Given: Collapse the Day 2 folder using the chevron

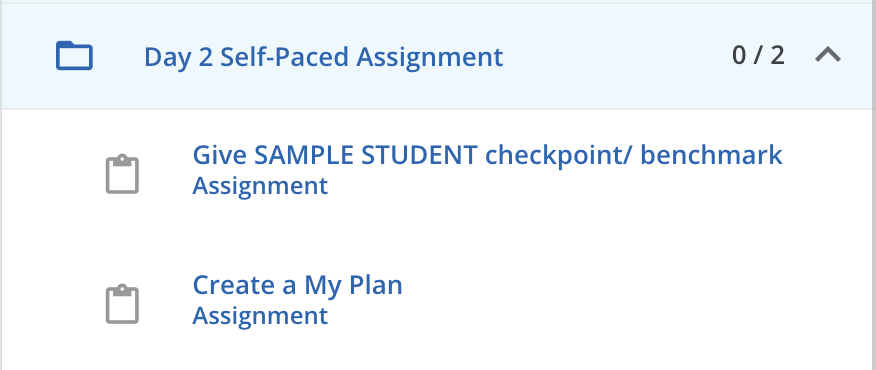Looking at the screenshot, I should 828,55.
